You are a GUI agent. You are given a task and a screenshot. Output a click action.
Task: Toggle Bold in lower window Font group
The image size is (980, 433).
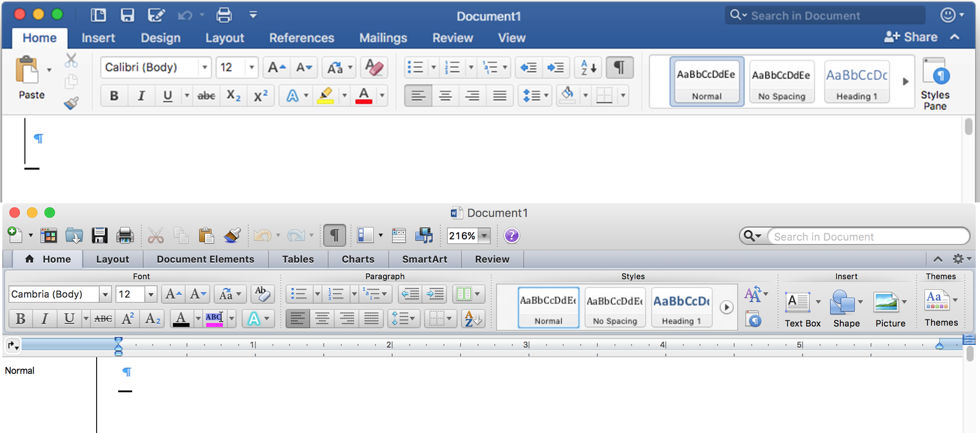(20, 319)
